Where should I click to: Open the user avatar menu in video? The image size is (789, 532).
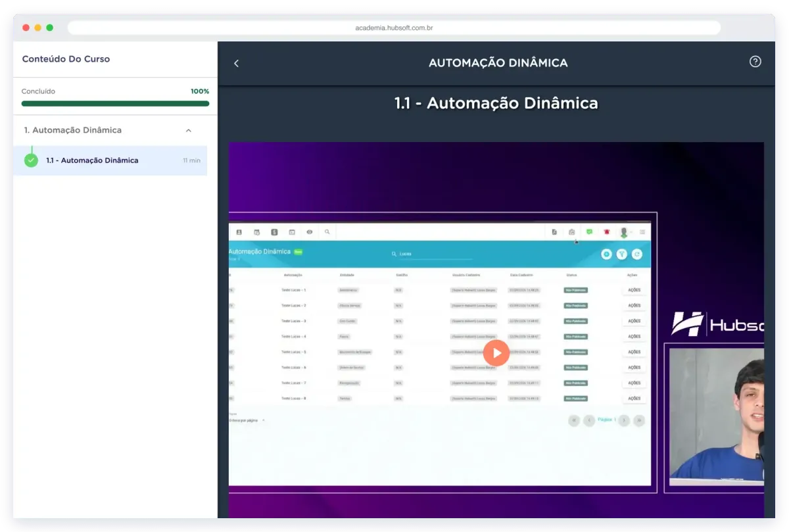click(x=624, y=232)
